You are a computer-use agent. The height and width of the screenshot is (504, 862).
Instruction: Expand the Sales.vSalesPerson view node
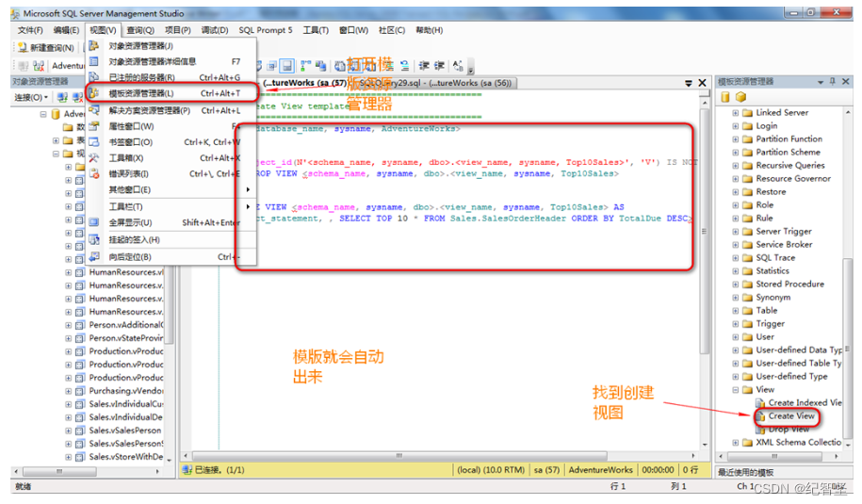(69, 431)
